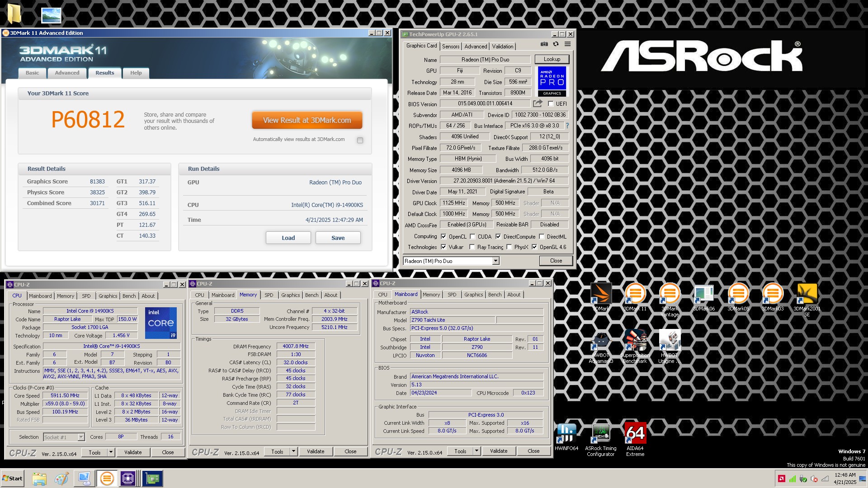The height and width of the screenshot is (488, 868).
Task: Click the Bus Interface question mark icon
Action: click(x=567, y=126)
